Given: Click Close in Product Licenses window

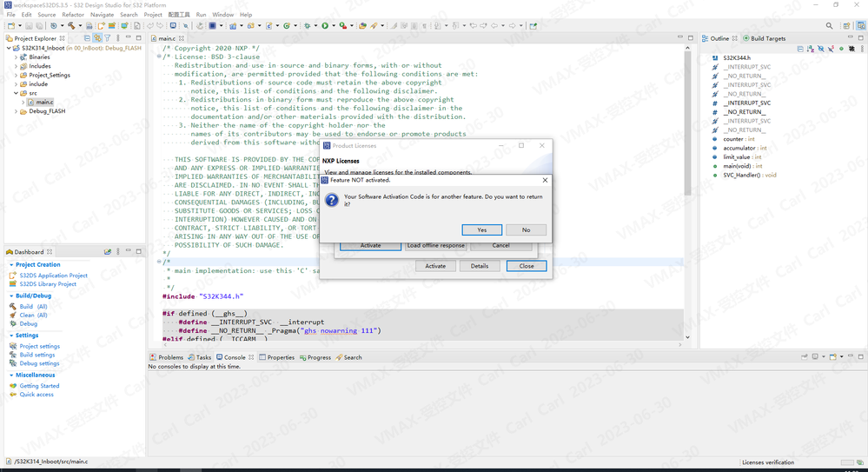Looking at the screenshot, I should [527, 266].
